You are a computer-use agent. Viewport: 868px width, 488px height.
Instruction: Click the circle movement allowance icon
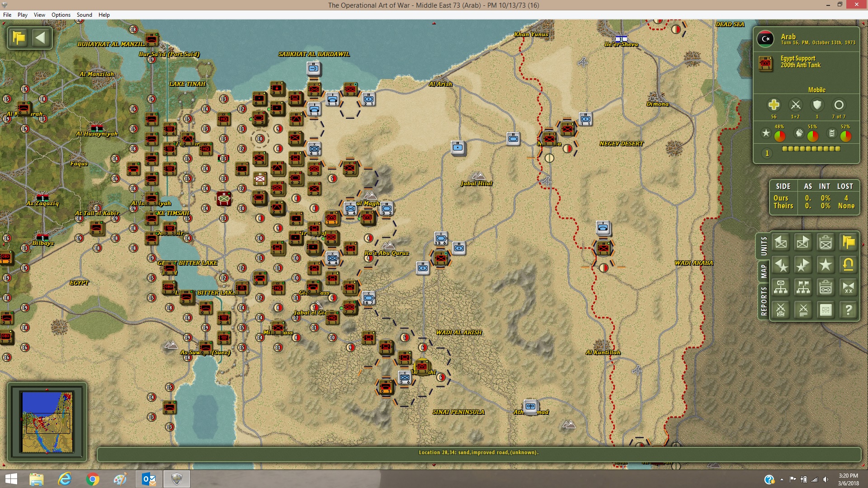tap(839, 105)
